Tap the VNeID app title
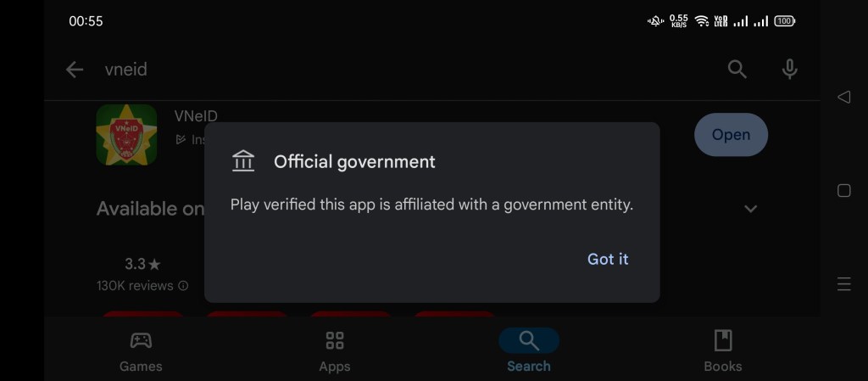 tap(196, 116)
